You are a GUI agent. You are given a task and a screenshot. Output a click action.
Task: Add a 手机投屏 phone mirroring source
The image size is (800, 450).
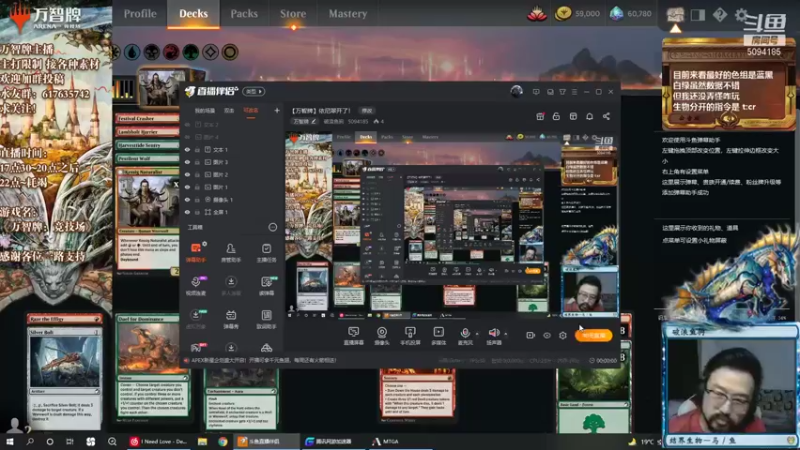pos(410,336)
